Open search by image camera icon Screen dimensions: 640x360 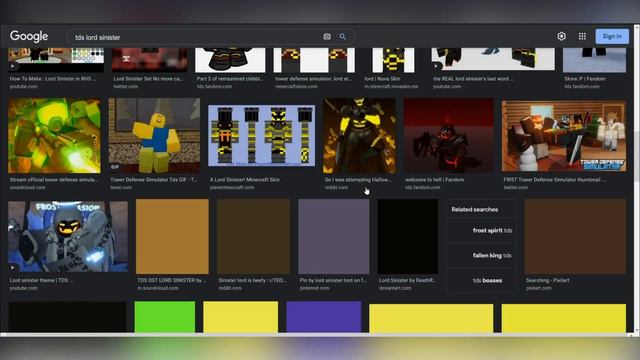(327, 37)
